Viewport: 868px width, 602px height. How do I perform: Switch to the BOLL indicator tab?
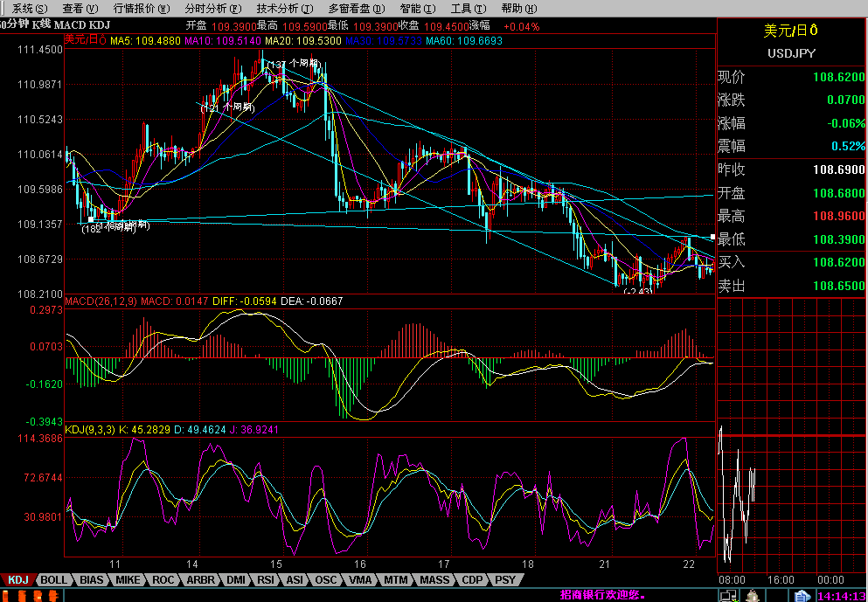pyautogui.click(x=54, y=579)
